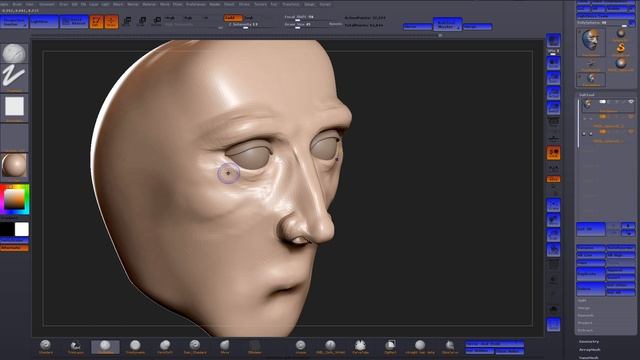Expand the Split section in SubTool

(x=582, y=300)
